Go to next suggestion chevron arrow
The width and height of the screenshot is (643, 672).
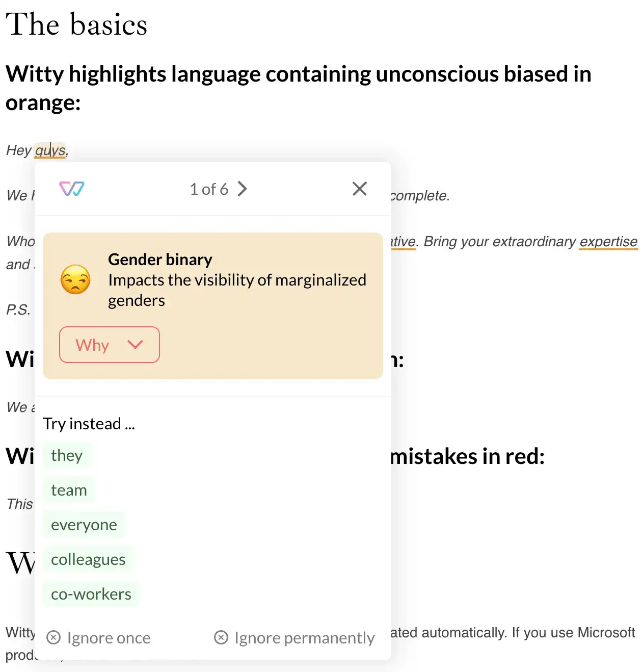click(243, 189)
